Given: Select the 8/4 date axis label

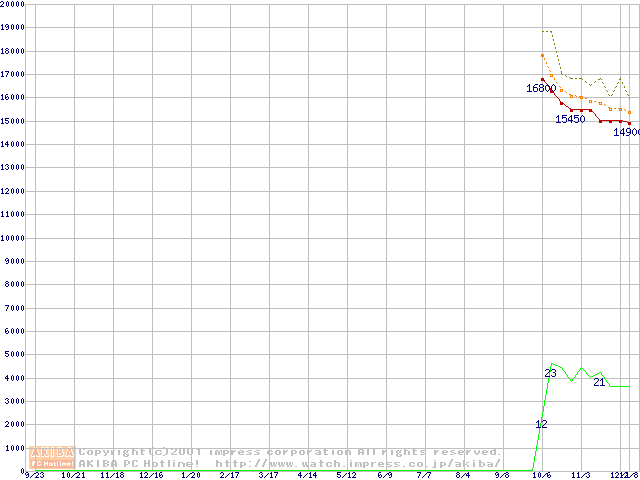Looking at the screenshot, I should (x=461, y=476).
